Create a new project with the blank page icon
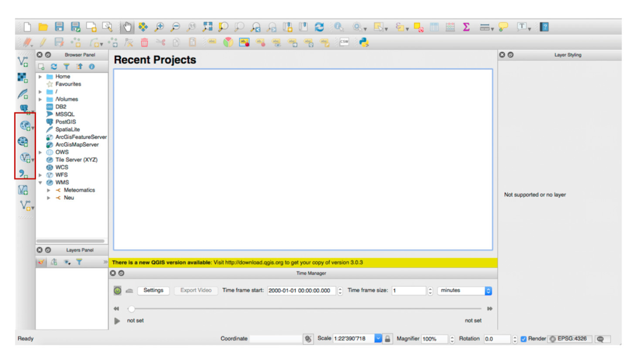 (x=27, y=27)
